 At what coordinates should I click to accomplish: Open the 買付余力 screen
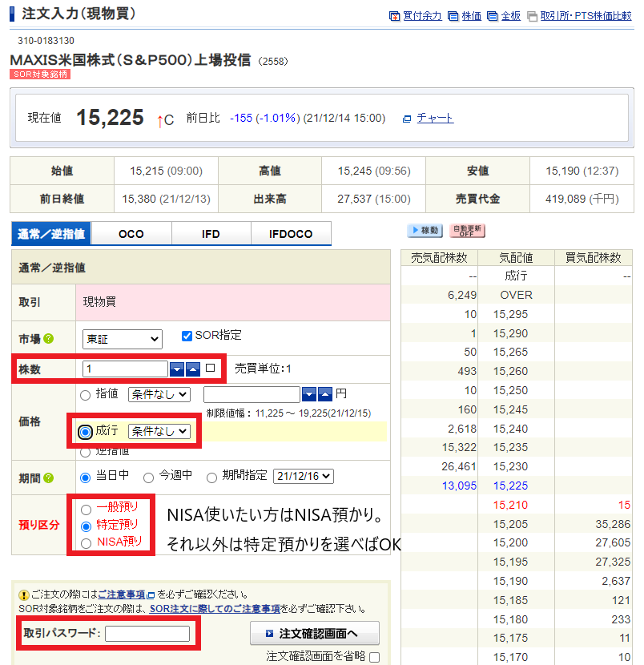423,16
